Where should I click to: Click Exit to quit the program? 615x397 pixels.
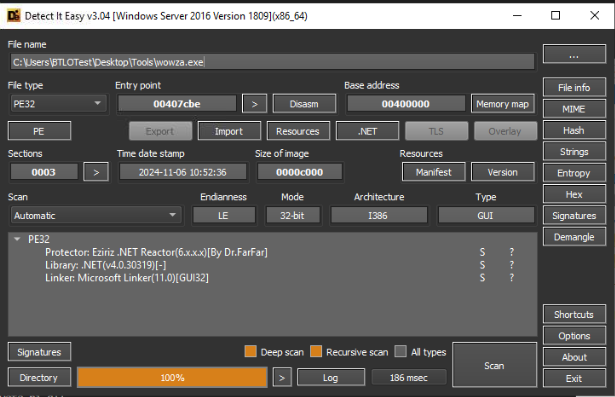[574, 379]
